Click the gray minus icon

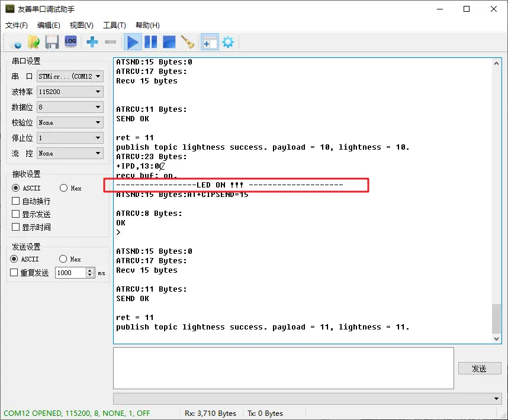point(111,42)
